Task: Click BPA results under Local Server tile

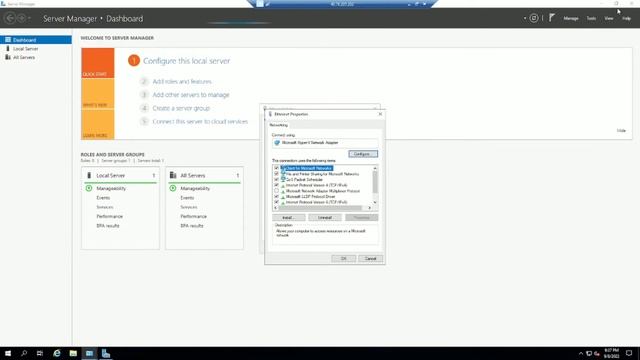Action: coord(108,226)
